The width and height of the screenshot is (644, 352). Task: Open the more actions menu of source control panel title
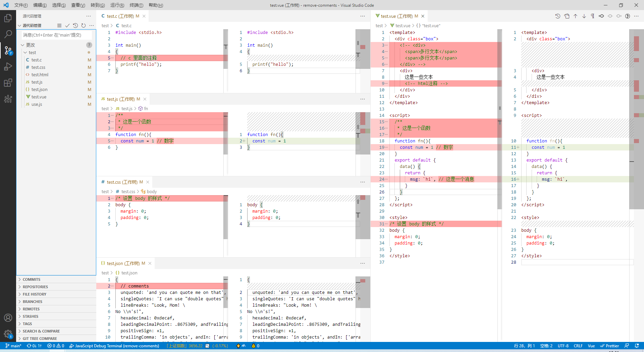tap(89, 16)
